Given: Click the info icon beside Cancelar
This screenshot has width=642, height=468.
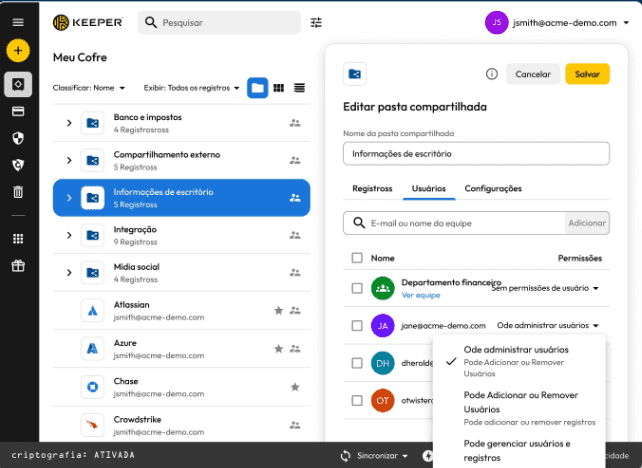Looking at the screenshot, I should click(491, 74).
